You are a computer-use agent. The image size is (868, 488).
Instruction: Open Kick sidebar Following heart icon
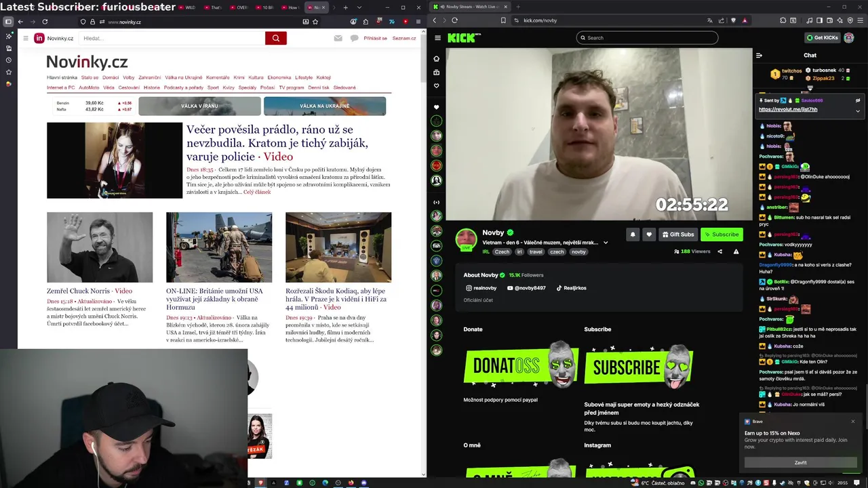coord(436,85)
